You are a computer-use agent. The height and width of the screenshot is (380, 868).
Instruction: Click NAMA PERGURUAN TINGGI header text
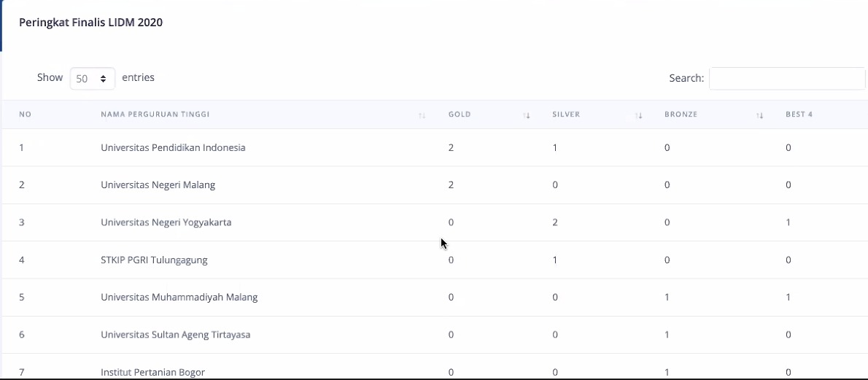tap(155, 115)
